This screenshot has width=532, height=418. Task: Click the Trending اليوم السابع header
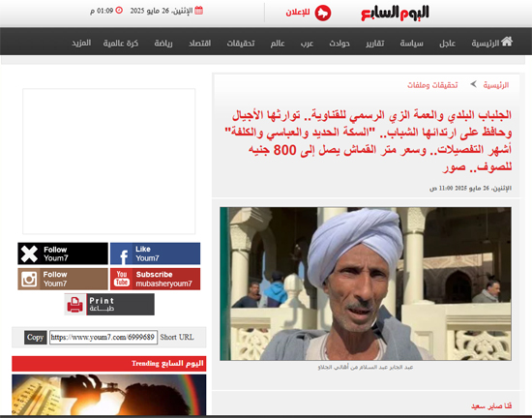pyautogui.click(x=109, y=364)
